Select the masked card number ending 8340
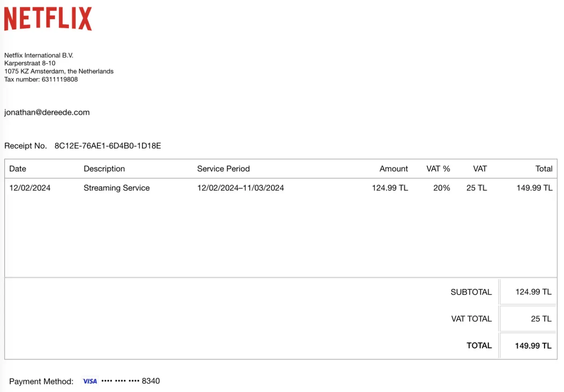564x392 pixels. 131,381
